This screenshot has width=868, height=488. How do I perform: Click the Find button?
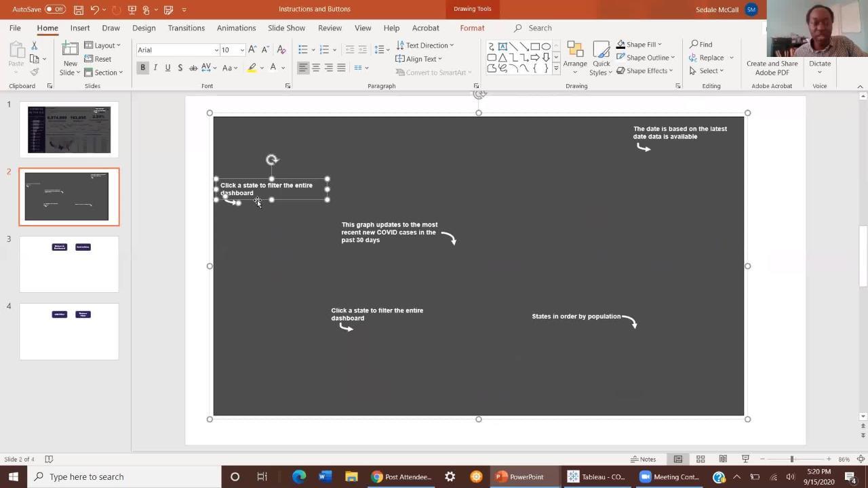(x=701, y=45)
